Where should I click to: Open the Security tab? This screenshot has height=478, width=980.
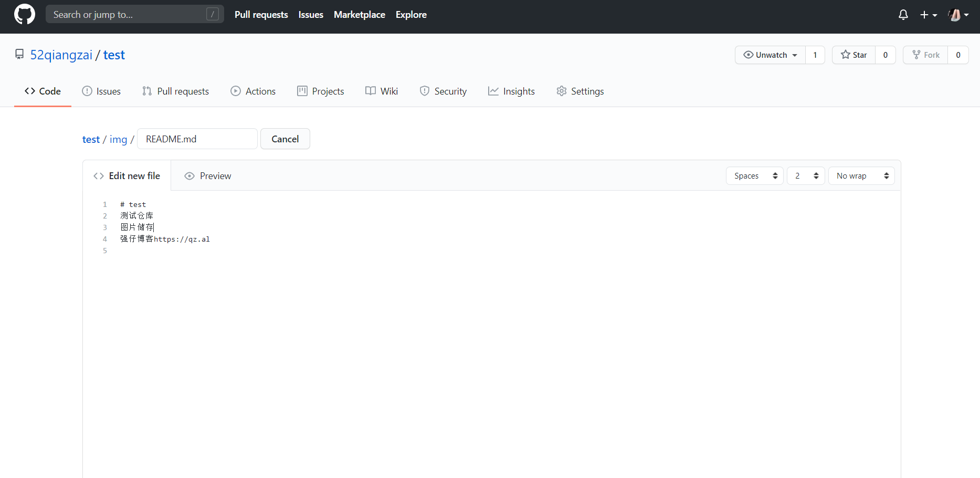click(443, 91)
